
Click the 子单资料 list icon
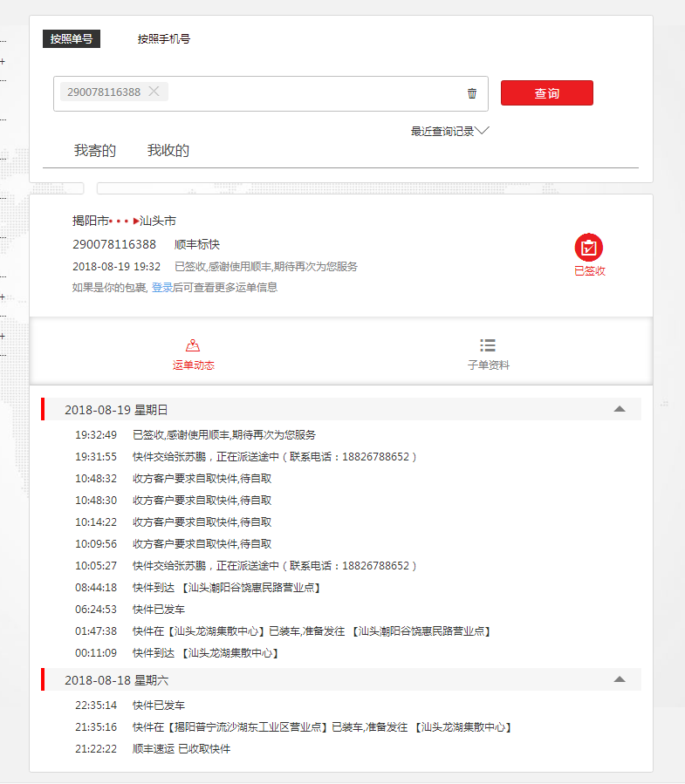tap(488, 345)
